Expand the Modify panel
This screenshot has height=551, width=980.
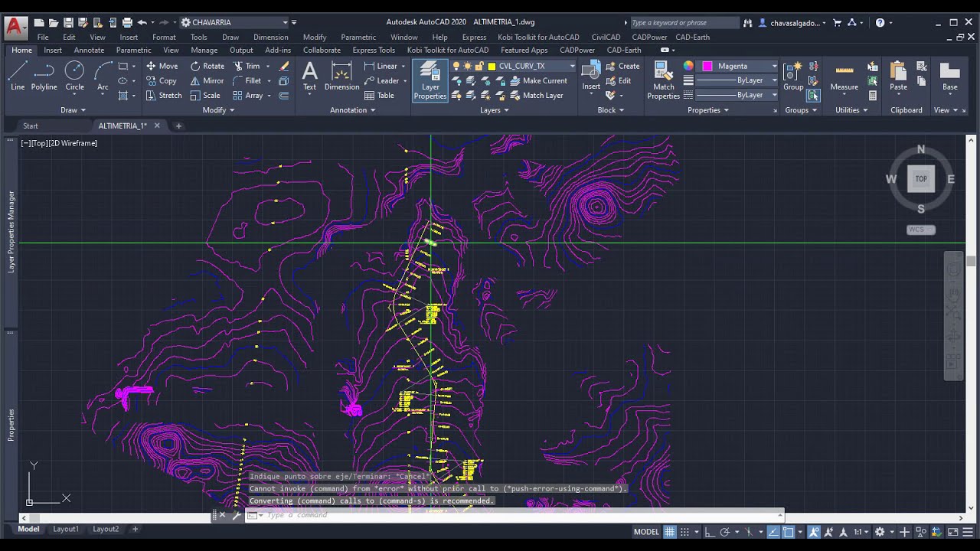click(218, 110)
